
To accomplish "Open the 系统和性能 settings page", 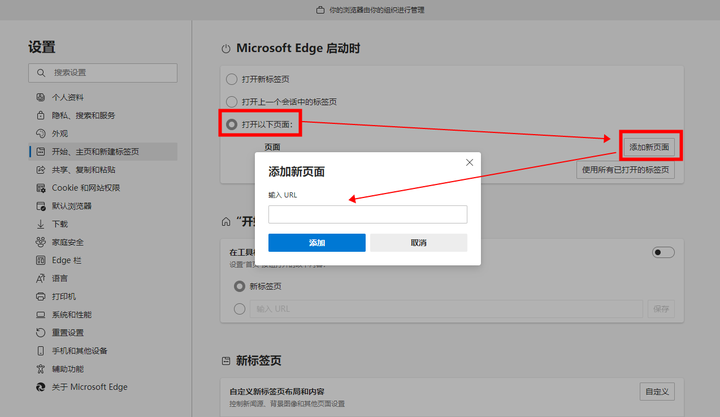I will tap(103, 315).
